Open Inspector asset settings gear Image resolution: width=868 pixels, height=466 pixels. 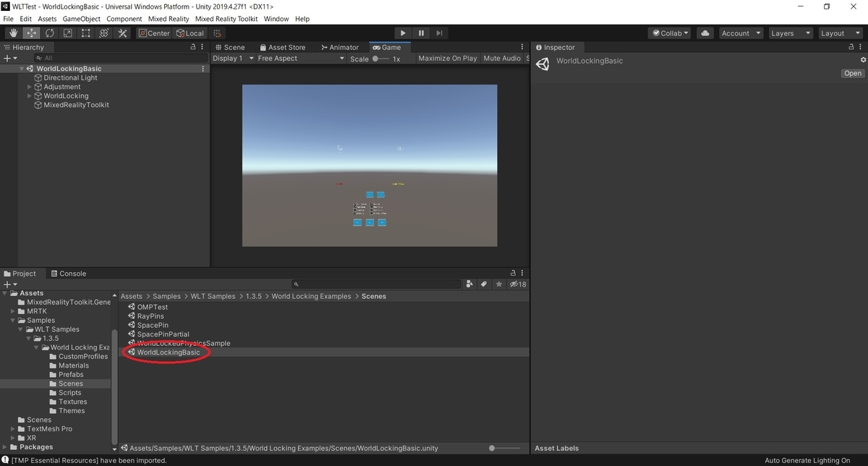tap(862, 60)
